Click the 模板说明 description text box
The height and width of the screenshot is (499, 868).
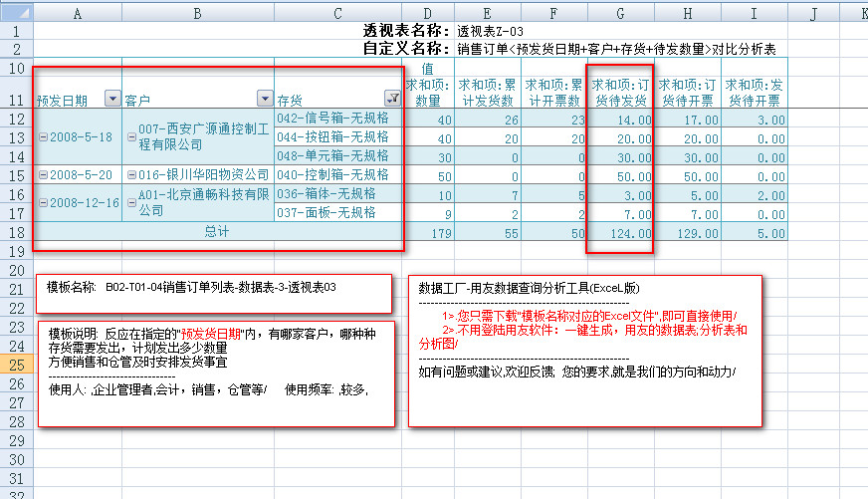pyautogui.click(x=214, y=374)
